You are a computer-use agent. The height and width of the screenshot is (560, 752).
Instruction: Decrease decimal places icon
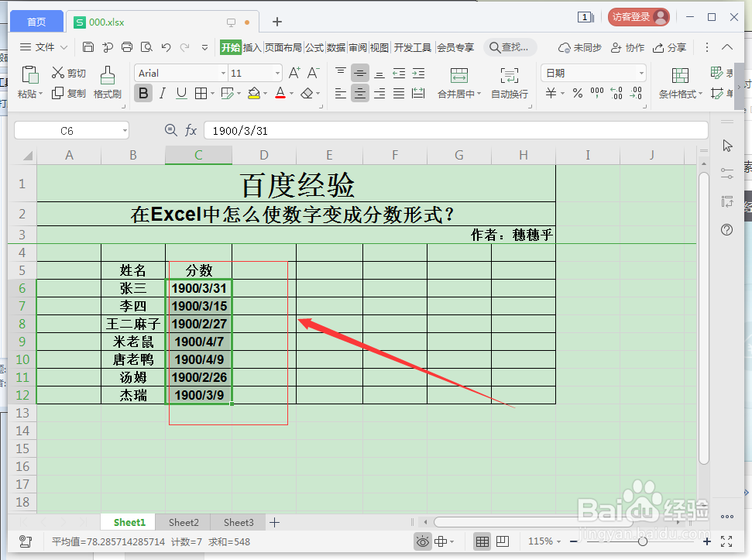pos(636,93)
